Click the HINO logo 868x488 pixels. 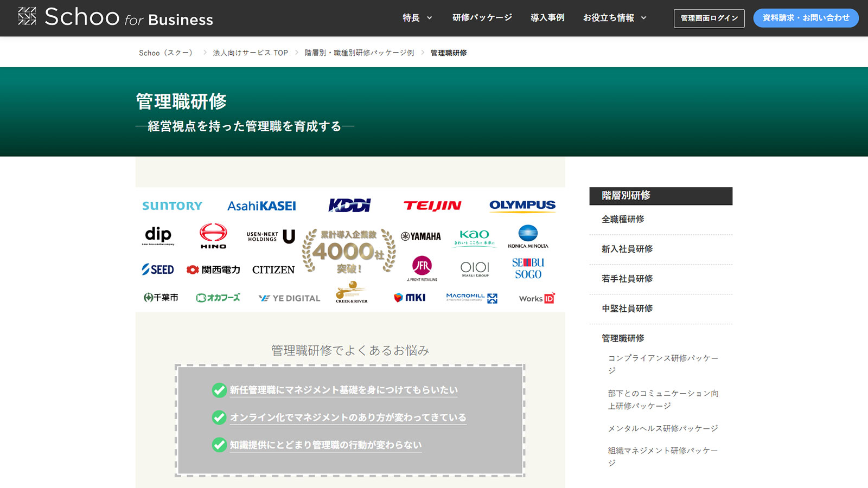(213, 236)
